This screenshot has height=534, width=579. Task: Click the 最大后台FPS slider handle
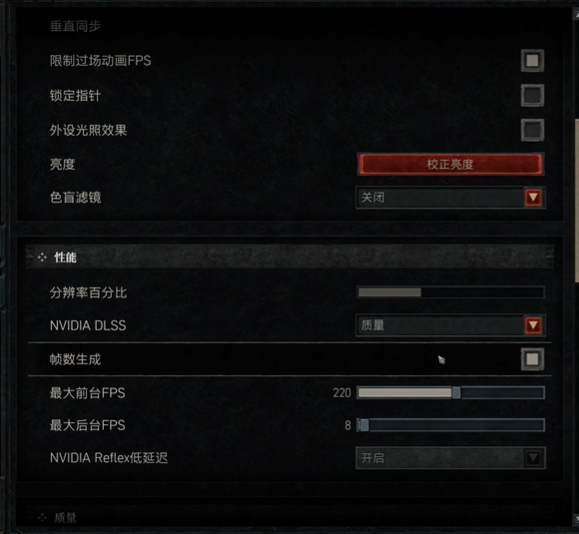pyautogui.click(x=364, y=425)
